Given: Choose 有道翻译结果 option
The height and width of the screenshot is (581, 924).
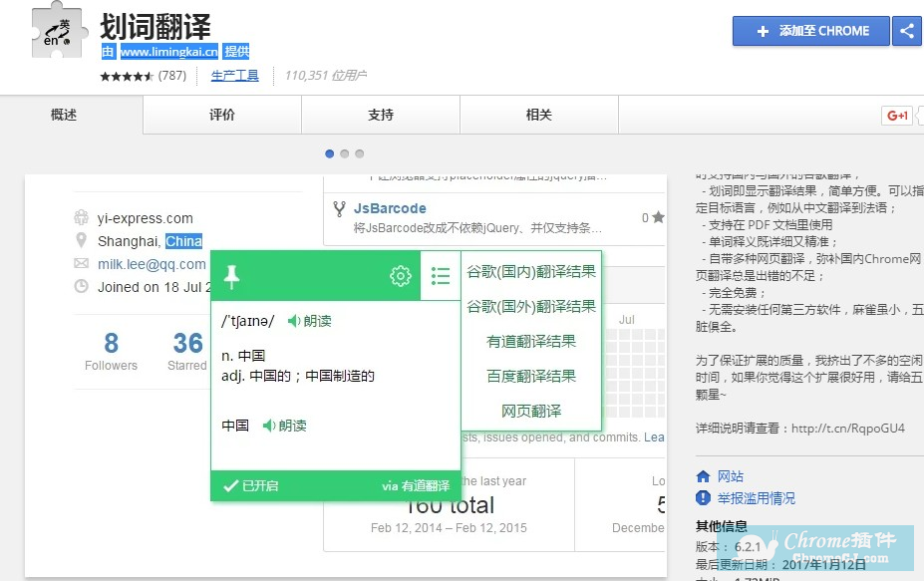Looking at the screenshot, I should coord(531,341).
